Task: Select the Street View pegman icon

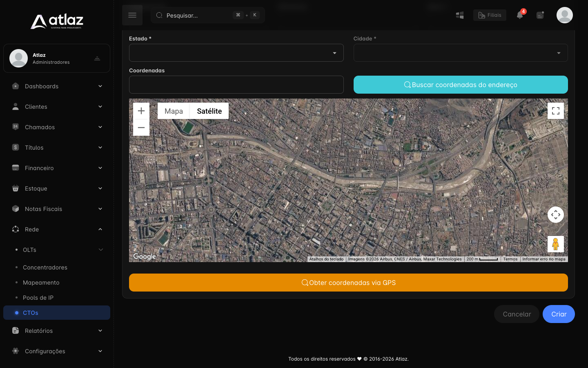Action: [x=556, y=244]
